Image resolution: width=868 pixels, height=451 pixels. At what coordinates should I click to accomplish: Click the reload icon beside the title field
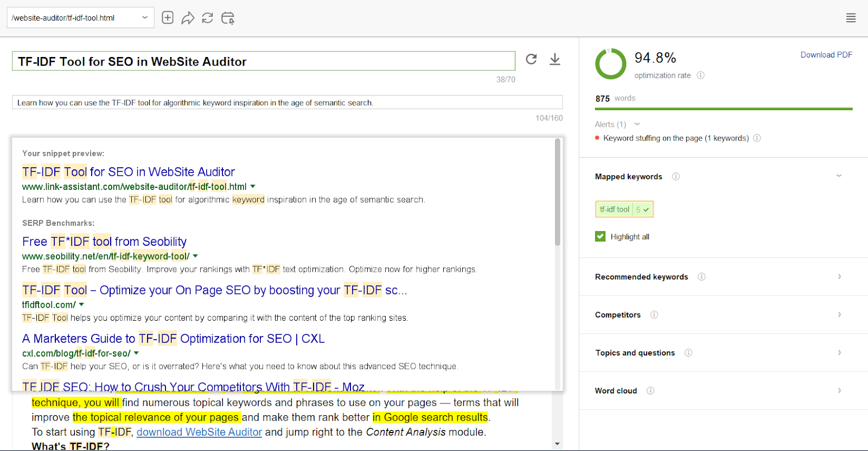pyautogui.click(x=531, y=59)
